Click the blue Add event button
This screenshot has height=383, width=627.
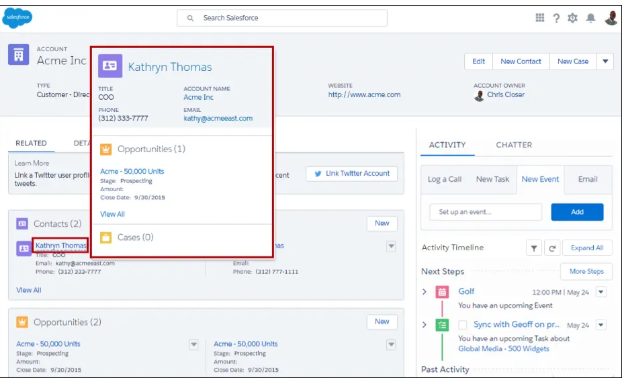coord(577,212)
